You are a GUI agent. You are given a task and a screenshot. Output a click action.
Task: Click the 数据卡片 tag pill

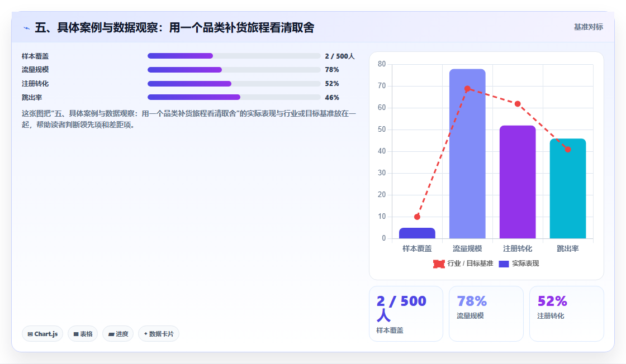click(159, 334)
